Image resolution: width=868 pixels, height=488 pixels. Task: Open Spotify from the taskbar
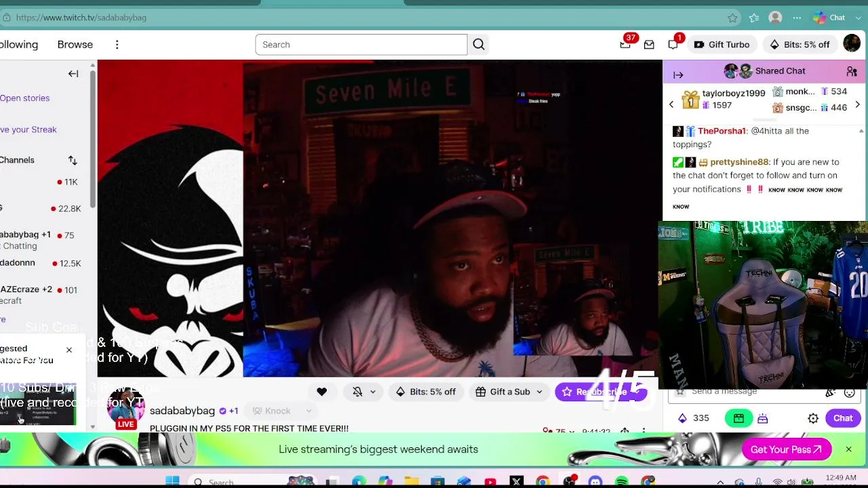(622, 482)
